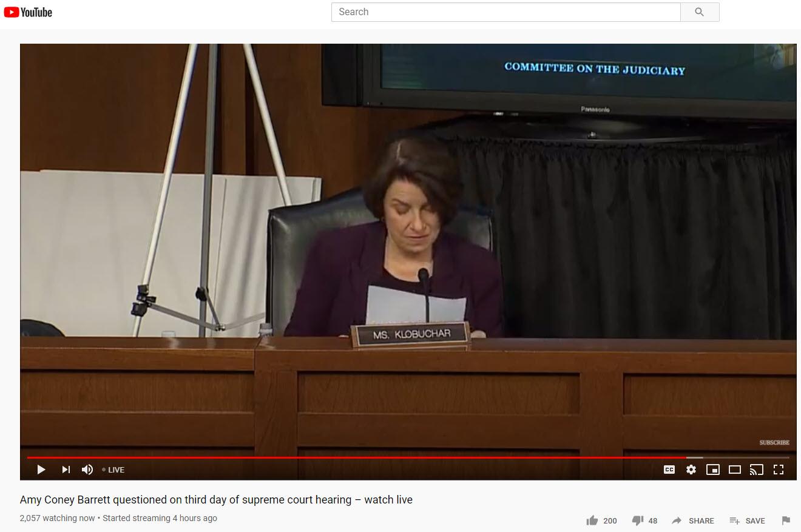Click the SUBSCRIBE watermark on video

tap(774, 443)
